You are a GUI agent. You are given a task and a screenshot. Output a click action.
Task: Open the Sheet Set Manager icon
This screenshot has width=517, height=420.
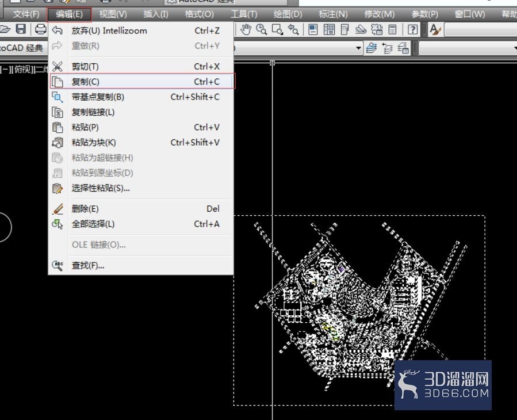(361, 30)
